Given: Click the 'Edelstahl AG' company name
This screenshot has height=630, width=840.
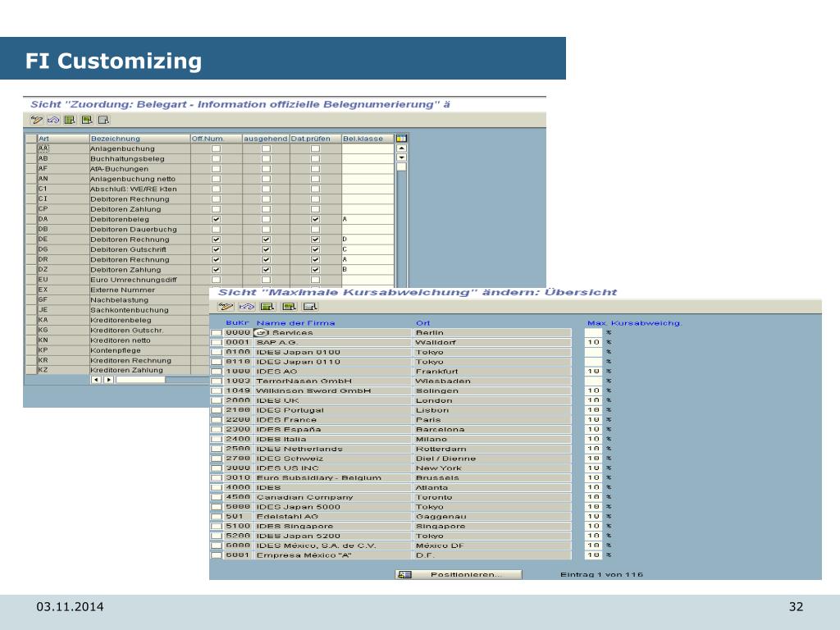Looking at the screenshot, I should pyautogui.click(x=287, y=517).
